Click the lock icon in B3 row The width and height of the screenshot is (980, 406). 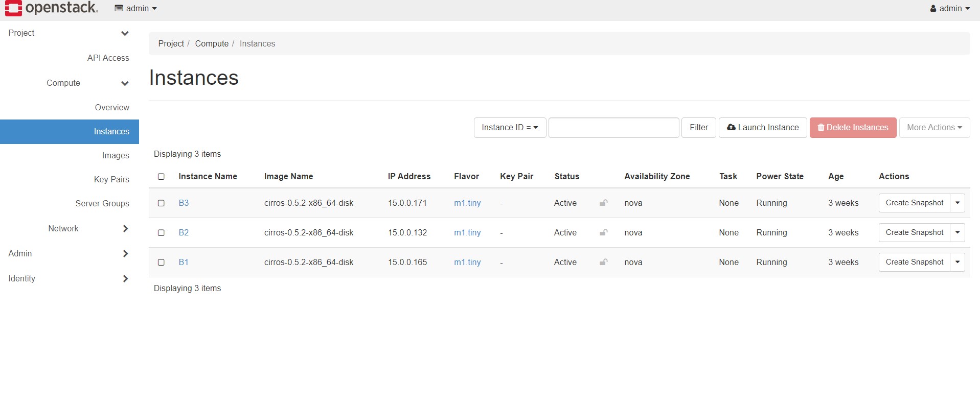point(603,203)
